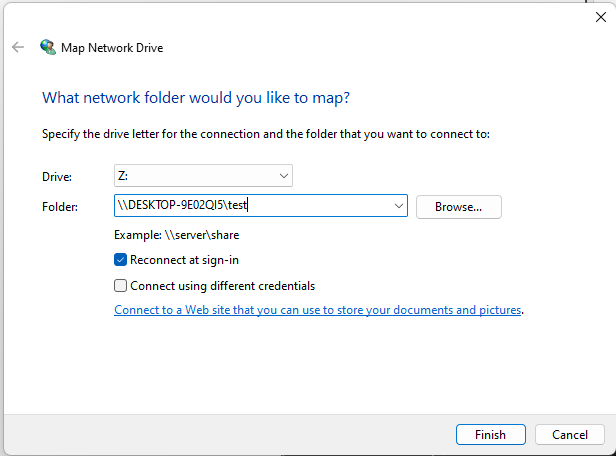Click the 'Reconnect at sign-in' label text

tap(184, 260)
